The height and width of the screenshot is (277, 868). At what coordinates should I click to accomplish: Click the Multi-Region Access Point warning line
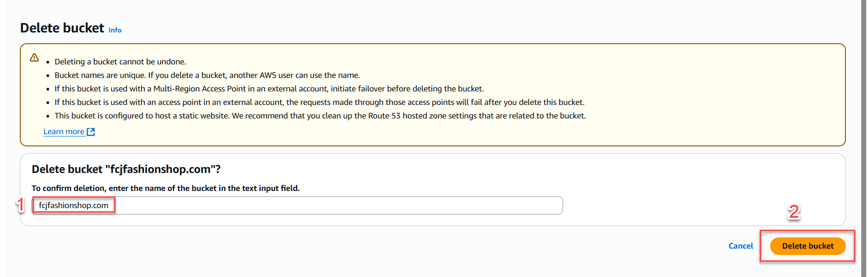coord(269,89)
